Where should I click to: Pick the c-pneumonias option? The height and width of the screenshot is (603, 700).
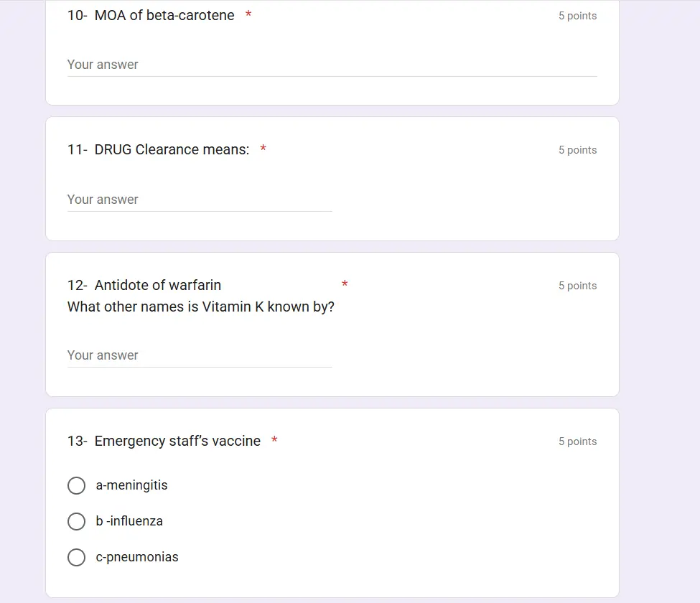(x=77, y=557)
